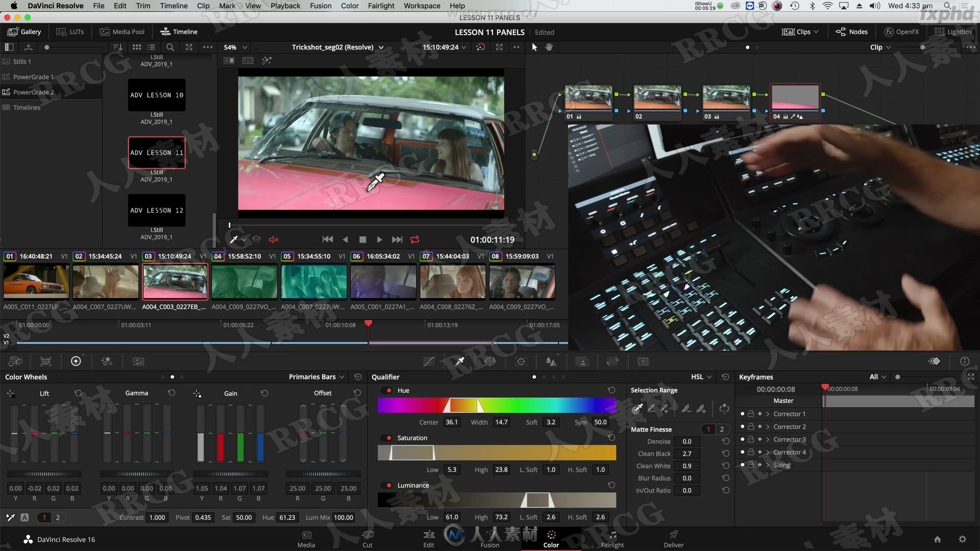Screen dimensions: 980x551
Task: Switch to the Fairlight page
Action: pyautogui.click(x=612, y=539)
